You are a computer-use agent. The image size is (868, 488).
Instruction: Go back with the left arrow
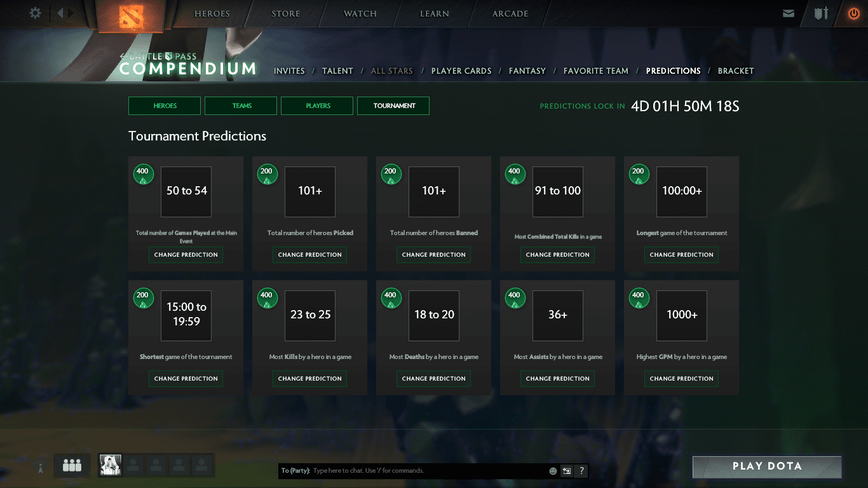pyautogui.click(x=61, y=13)
